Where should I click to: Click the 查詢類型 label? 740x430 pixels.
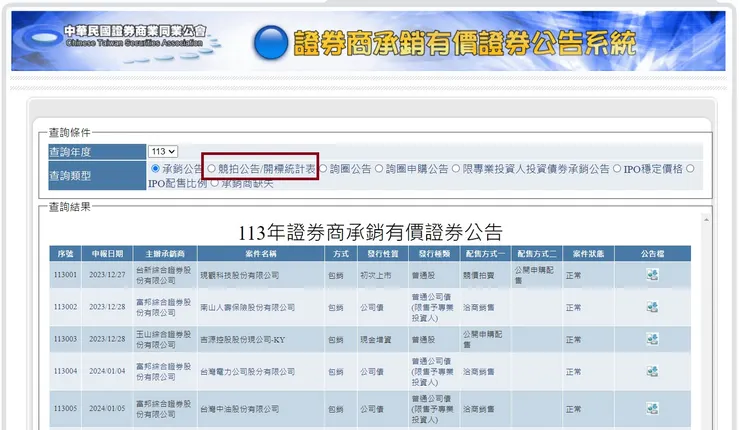pos(70,176)
